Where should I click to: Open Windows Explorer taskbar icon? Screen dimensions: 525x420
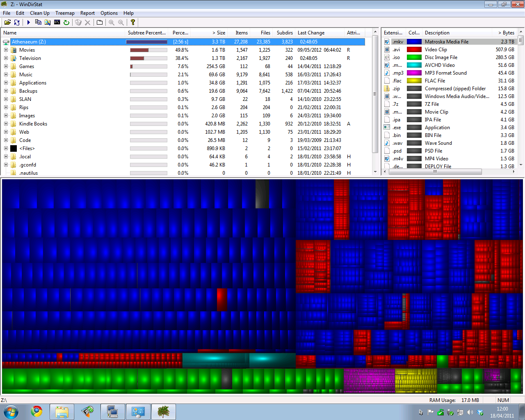coord(62,412)
